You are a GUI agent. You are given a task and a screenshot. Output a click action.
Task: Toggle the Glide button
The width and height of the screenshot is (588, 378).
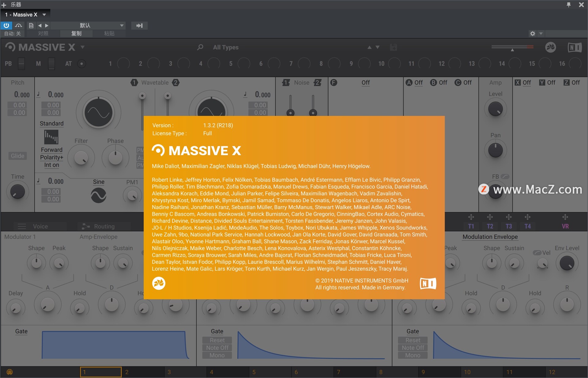pyautogui.click(x=17, y=156)
